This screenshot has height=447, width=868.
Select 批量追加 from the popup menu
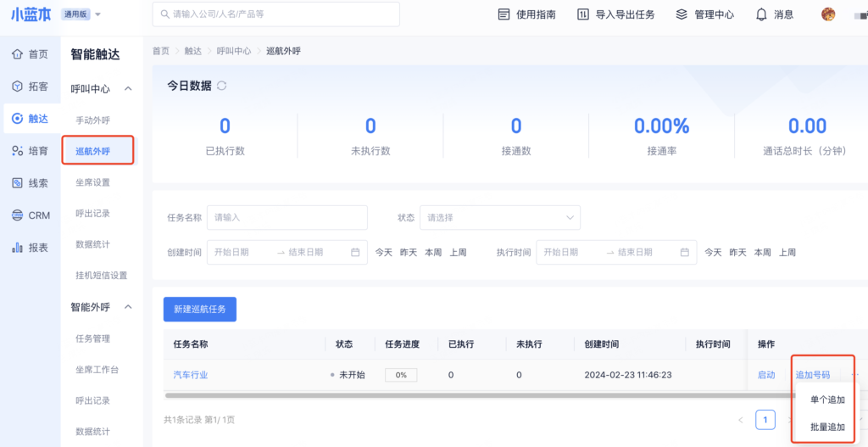pyautogui.click(x=827, y=427)
